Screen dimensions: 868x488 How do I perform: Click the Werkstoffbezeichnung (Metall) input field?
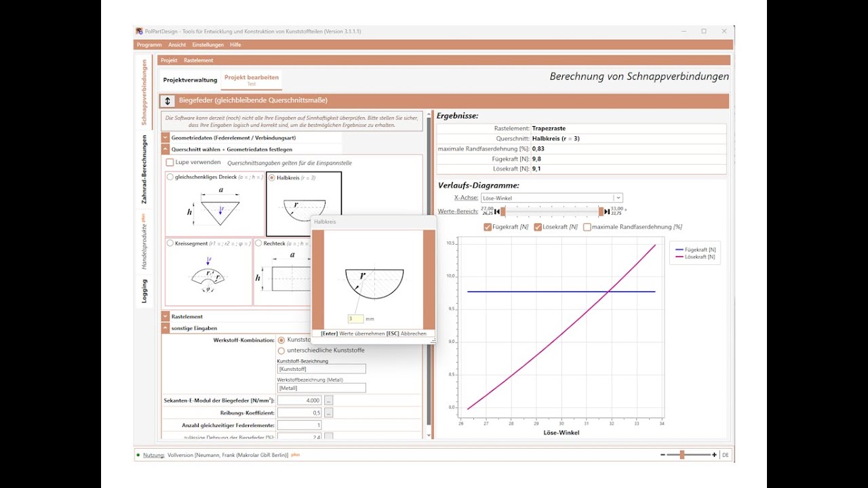pos(321,388)
